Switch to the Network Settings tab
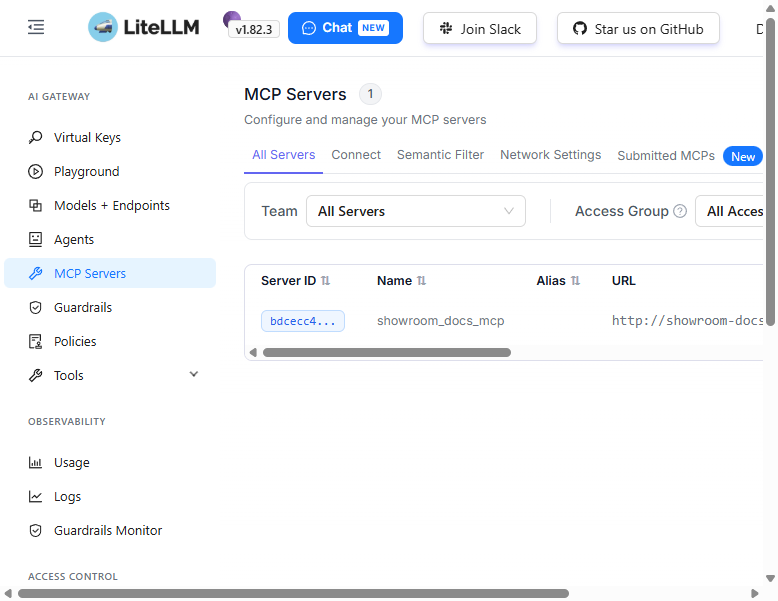The height and width of the screenshot is (601, 778). click(x=550, y=155)
